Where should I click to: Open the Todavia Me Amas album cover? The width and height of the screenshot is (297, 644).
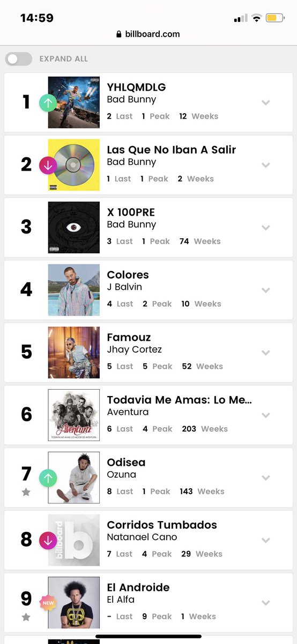click(74, 415)
